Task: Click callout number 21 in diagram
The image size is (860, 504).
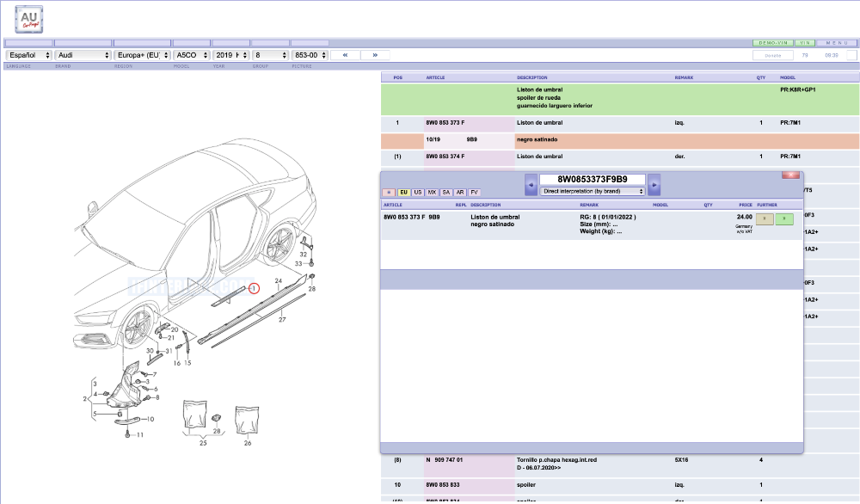Action: 171,338
